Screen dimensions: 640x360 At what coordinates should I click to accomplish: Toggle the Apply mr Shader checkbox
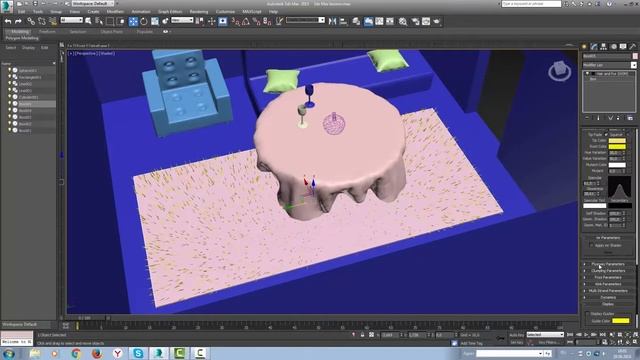[591, 245]
